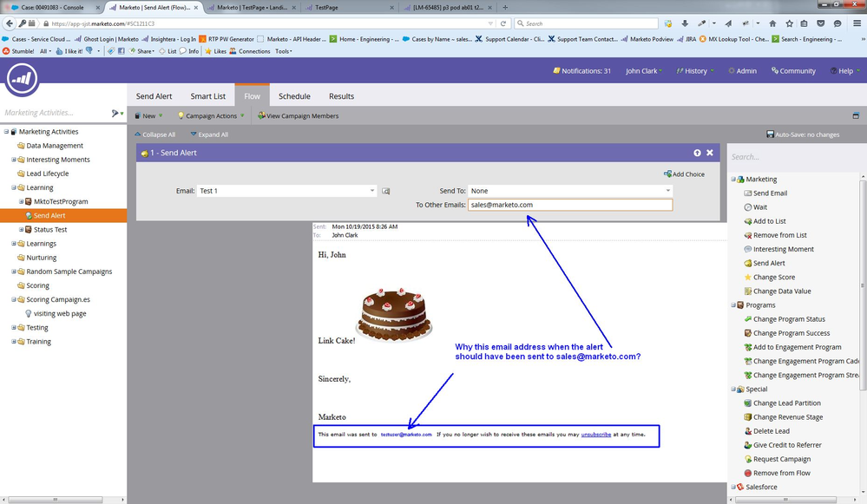The height and width of the screenshot is (504, 867).
Task: Open the Schedule tab
Action: point(294,96)
